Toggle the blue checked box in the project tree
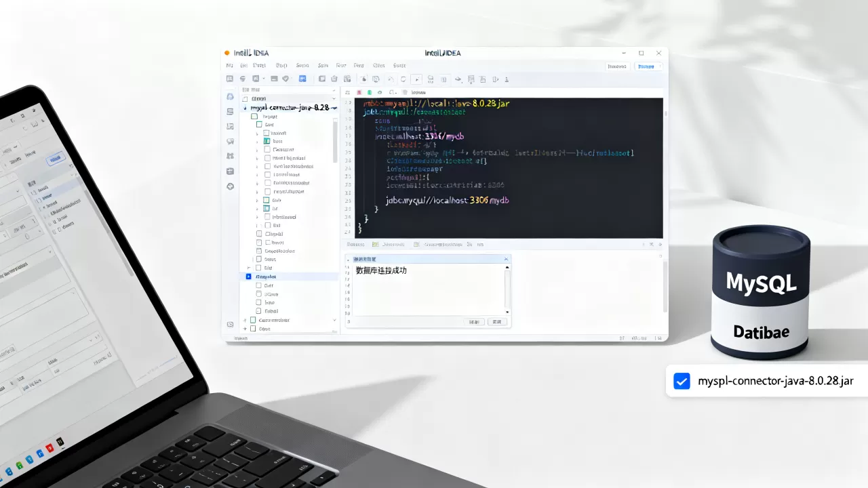This screenshot has width=868, height=488. pyautogui.click(x=249, y=277)
